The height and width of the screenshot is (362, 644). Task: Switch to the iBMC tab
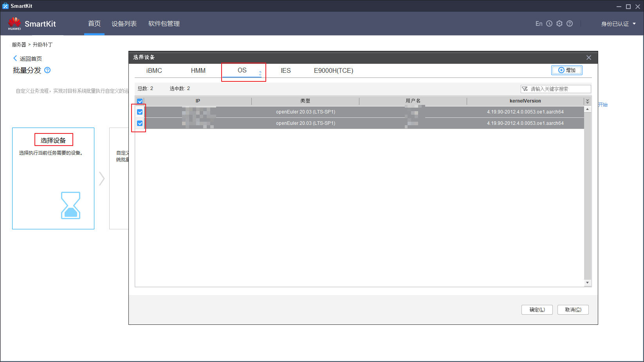click(x=154, y=70)
